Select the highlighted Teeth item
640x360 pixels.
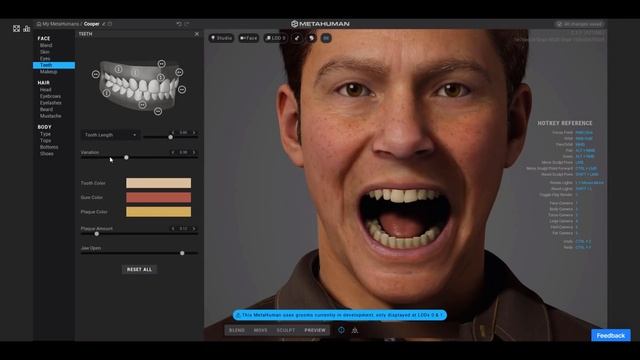pyautogui.click(x=54, y=65)
